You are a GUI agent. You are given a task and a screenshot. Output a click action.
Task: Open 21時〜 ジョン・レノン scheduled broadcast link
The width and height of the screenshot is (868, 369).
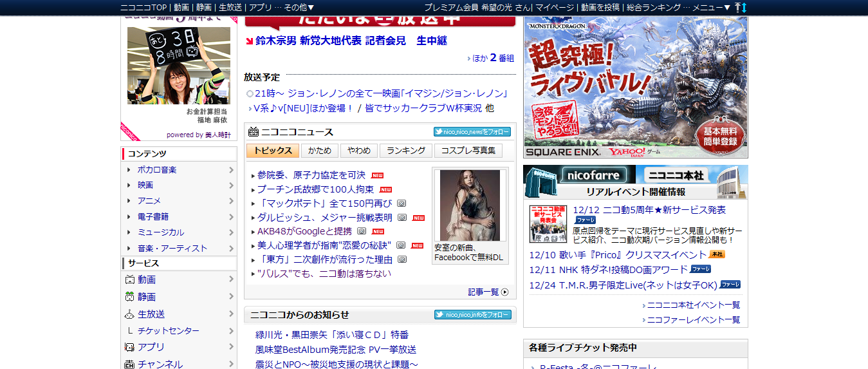tap(380, 93)
